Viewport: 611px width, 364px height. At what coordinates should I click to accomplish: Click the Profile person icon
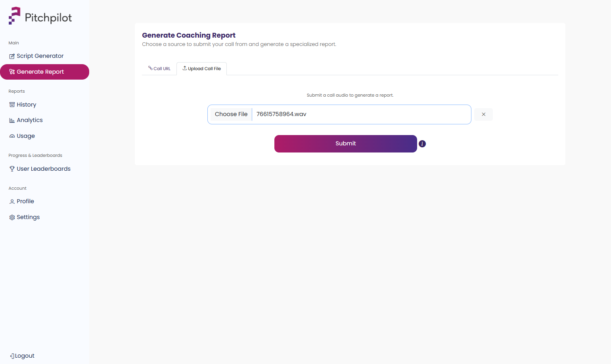point(12,202)
